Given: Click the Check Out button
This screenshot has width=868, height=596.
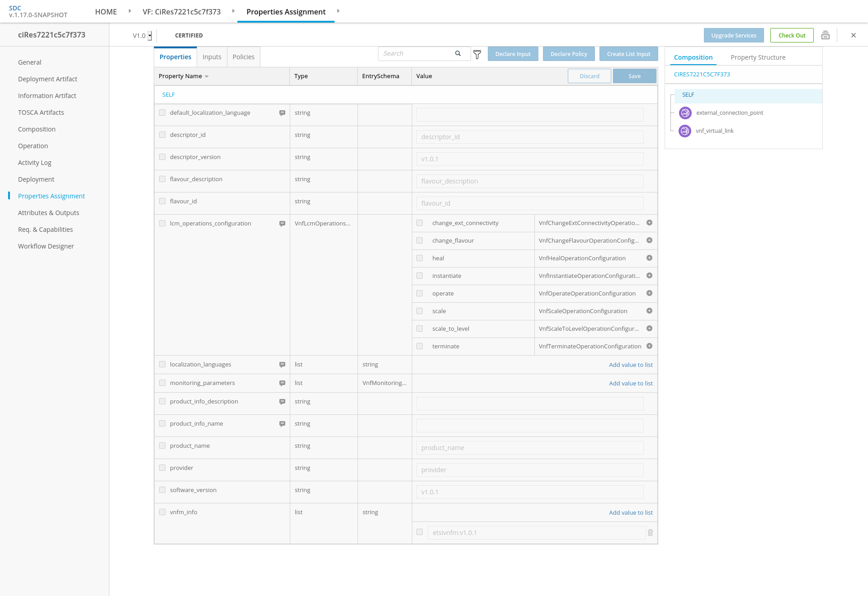Looking at the screenshot, I should (792, 35).
